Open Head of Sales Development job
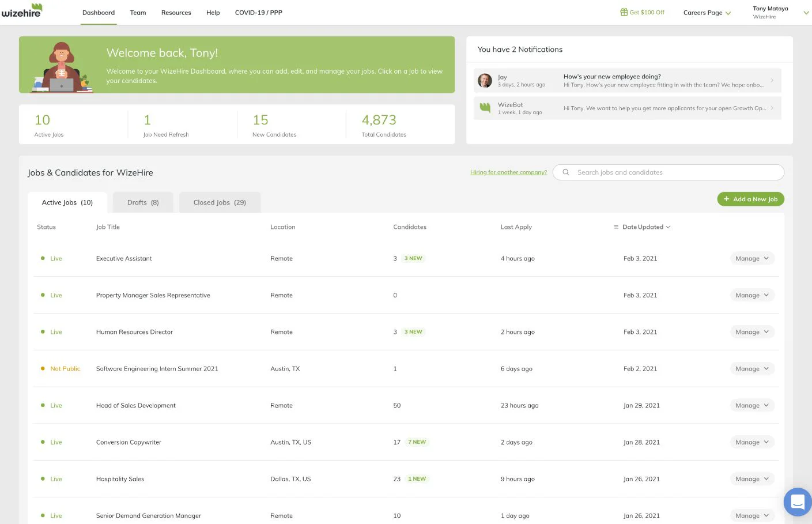812x524 pixels. (135, 406)
